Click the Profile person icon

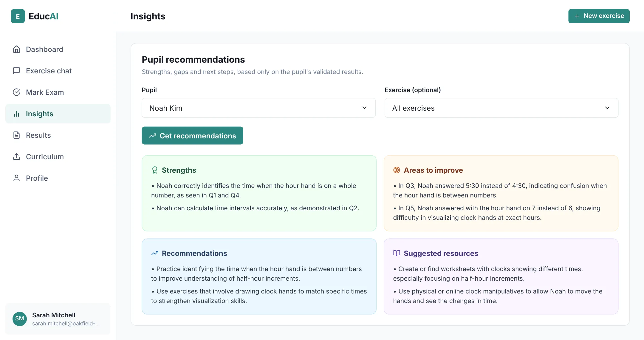pyautogui.click(x=17, y=178)
